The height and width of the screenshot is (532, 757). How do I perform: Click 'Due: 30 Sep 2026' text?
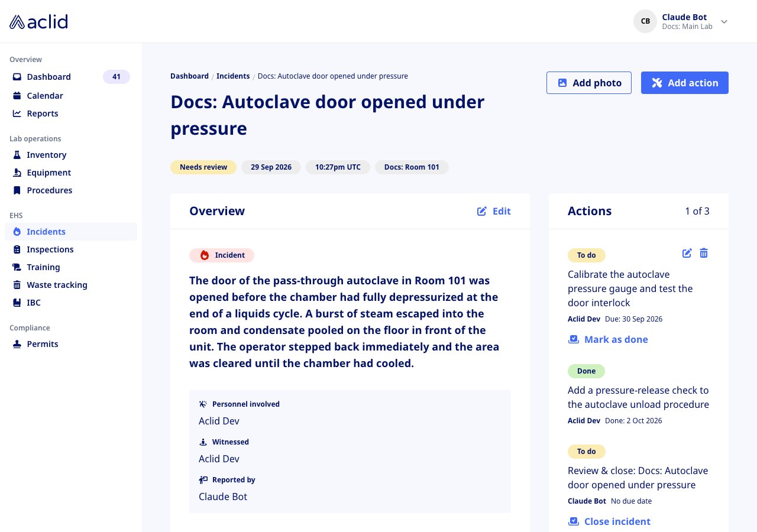pos(633,319)
